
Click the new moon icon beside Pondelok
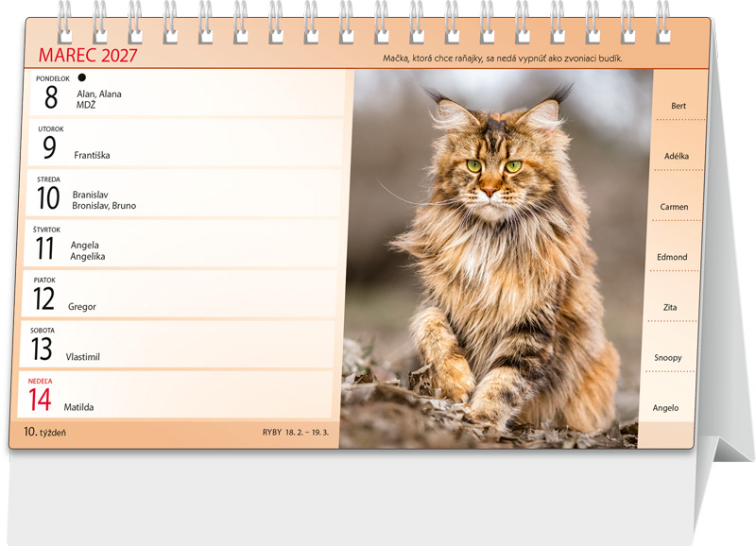click(x=82, y=77)
